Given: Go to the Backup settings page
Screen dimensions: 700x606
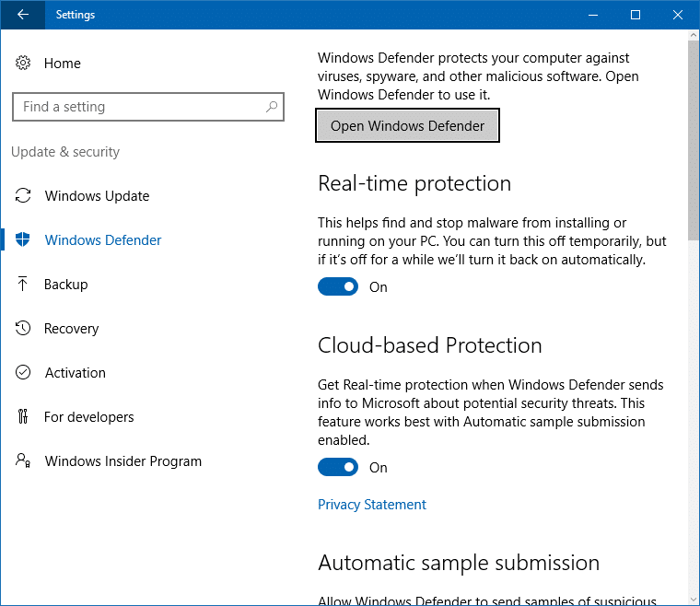Looking at the screenshot, I should (65, 285).
